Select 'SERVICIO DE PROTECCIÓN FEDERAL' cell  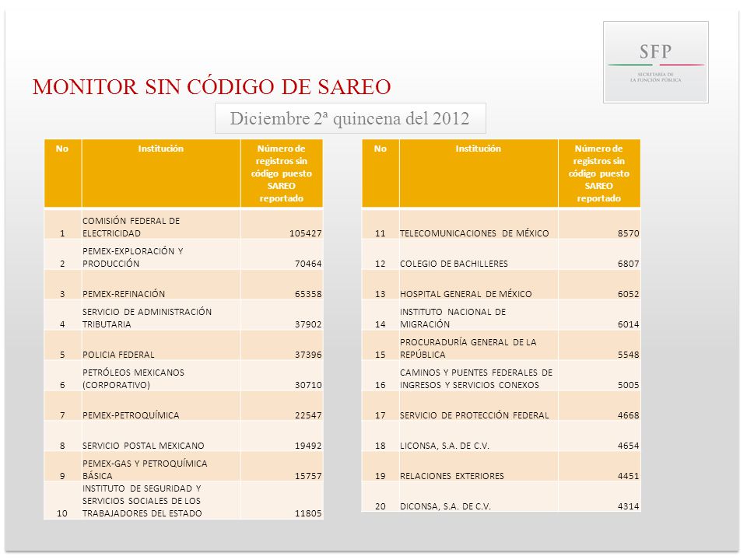tap(479, 406)
